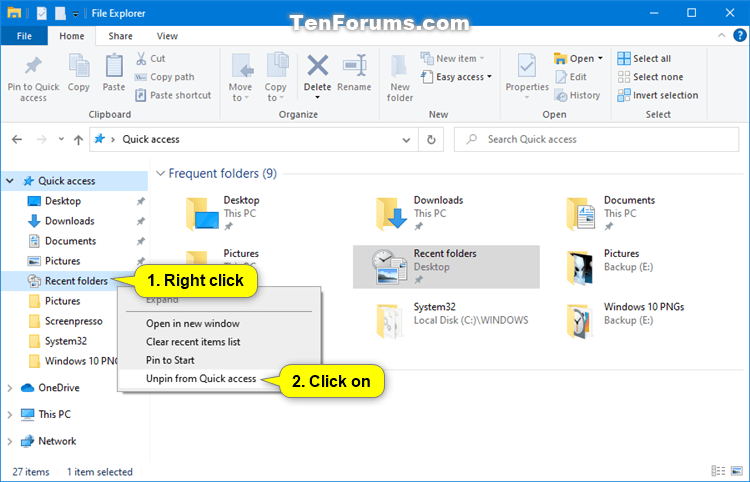Expand the OneDrive tree node
The height and width of the screenshot is (482, 750).
[10, 388]
